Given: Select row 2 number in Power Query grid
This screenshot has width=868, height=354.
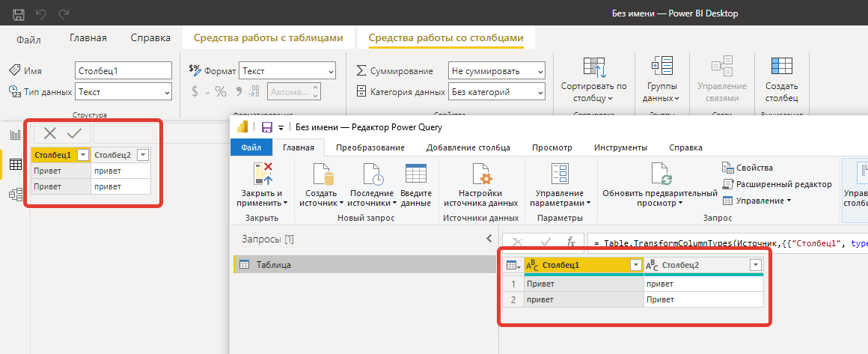Looking at the screenshot, I should pyautogui.click(x=513, y=299).
